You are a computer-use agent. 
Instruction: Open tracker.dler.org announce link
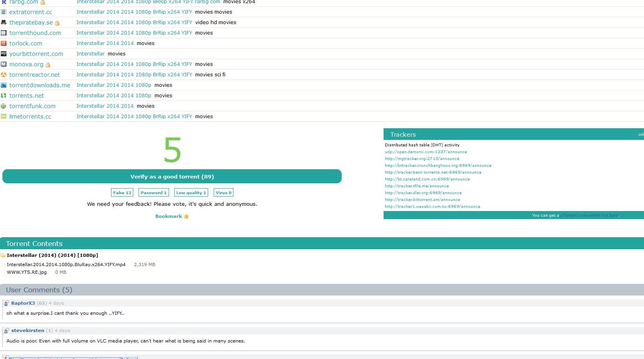tap(423, 193)
